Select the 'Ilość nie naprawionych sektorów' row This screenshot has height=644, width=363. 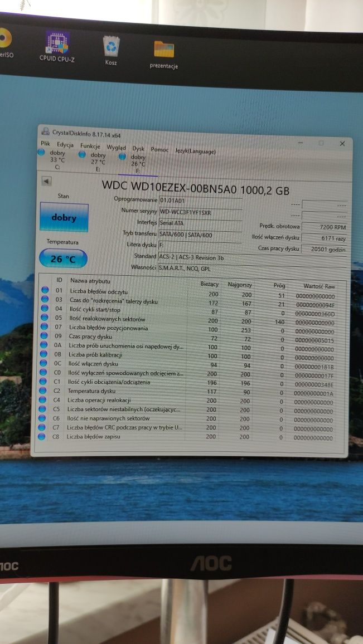click(x=187, y=419)
